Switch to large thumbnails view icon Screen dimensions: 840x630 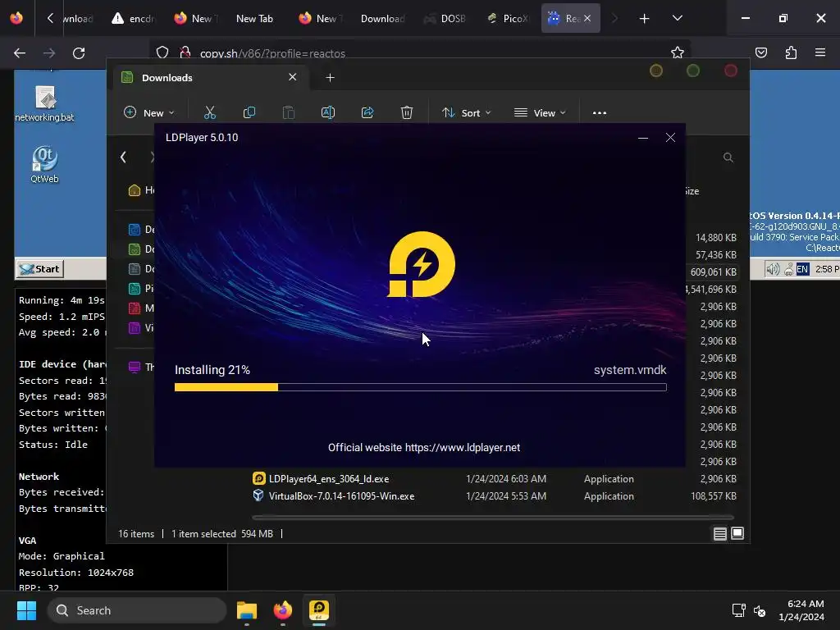[x=737, y=533]
